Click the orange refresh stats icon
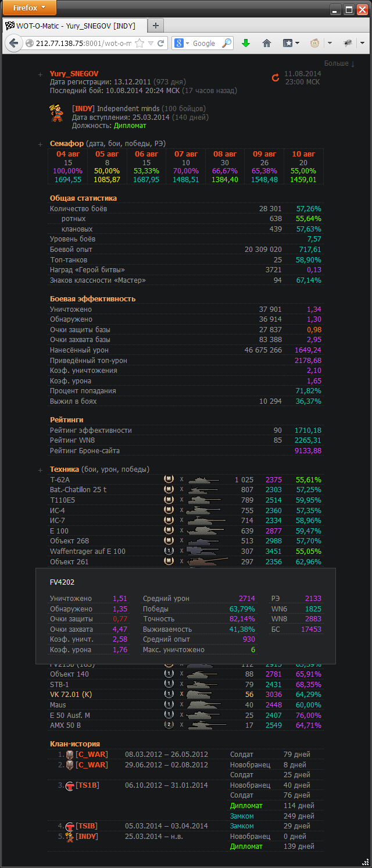 [x=276, y=78]
